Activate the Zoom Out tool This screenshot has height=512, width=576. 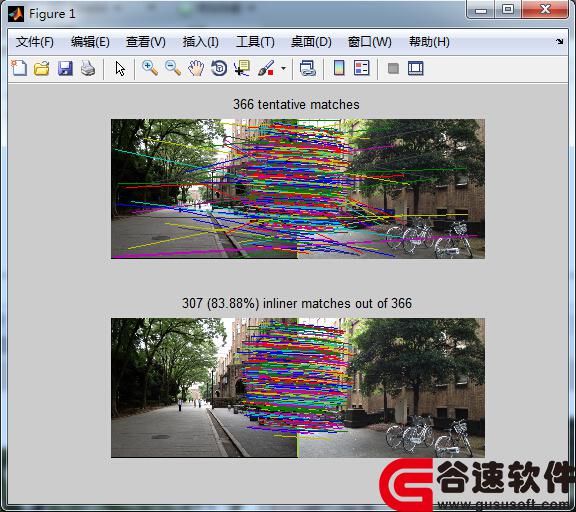173,68
